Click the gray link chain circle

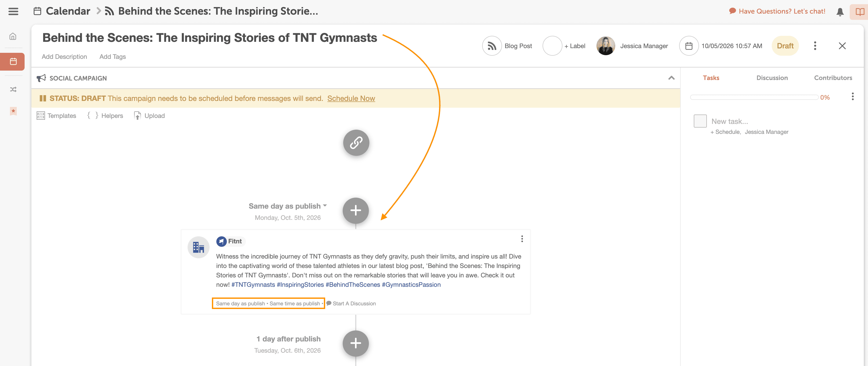coord(356,143)
